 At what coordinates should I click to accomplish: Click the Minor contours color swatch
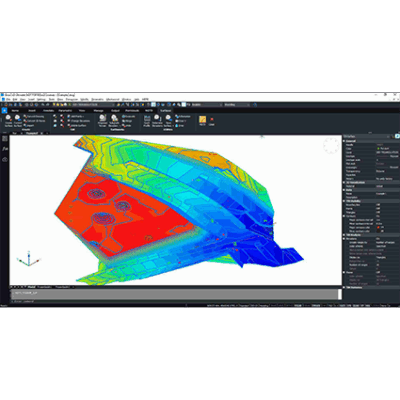(378, 231)
